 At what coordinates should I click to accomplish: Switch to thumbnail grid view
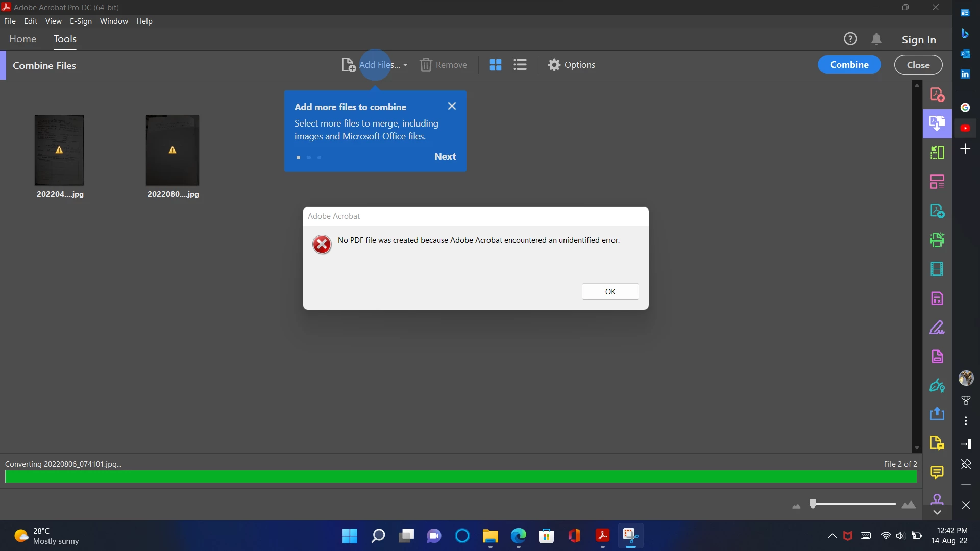[x=495, y=65]
